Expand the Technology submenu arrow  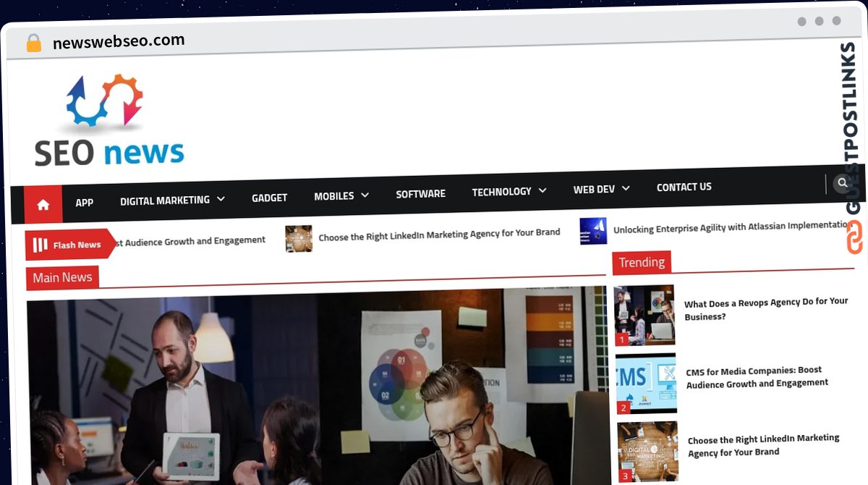coord(542,190)
